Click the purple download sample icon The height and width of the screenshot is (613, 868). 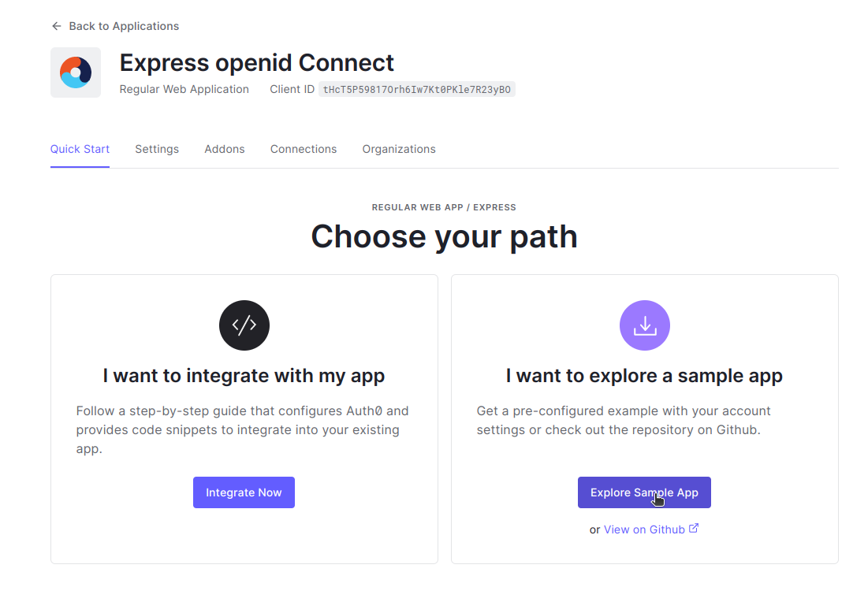pyautogui.click(x=644, y=325)
